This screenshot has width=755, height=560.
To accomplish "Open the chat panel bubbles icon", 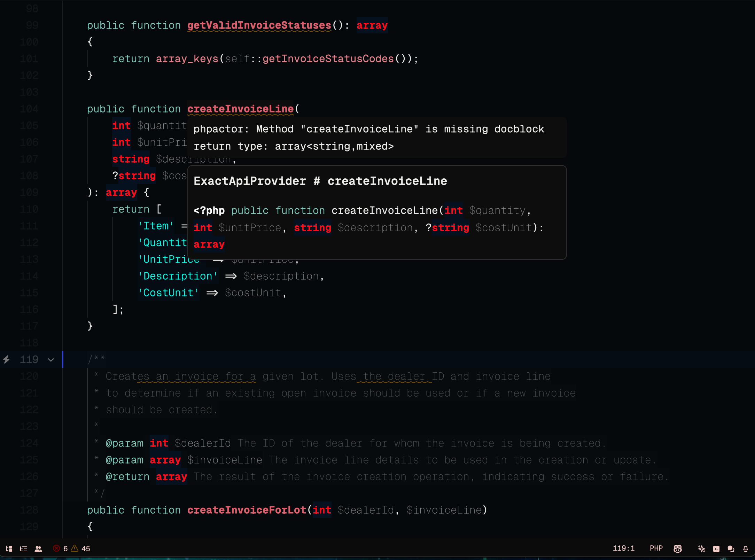I will point(731,549).
